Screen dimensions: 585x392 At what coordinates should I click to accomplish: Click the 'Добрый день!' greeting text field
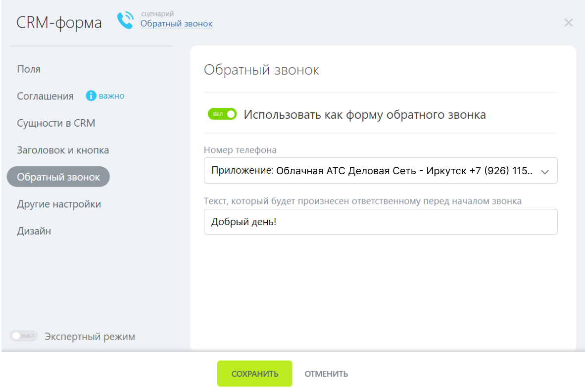(x=380, y=222)
